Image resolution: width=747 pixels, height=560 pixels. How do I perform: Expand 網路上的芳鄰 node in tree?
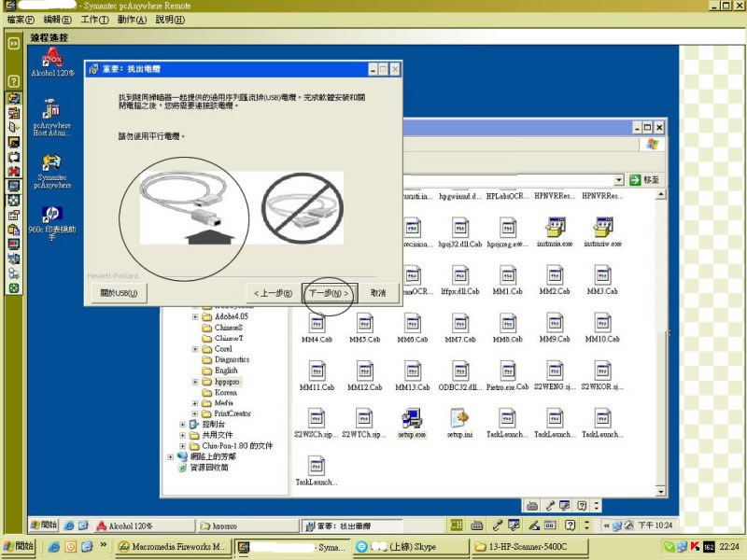point(170,456)
